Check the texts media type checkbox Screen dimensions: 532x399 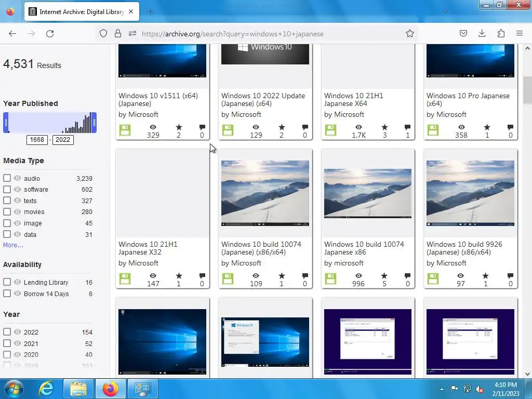coord(7,201)
